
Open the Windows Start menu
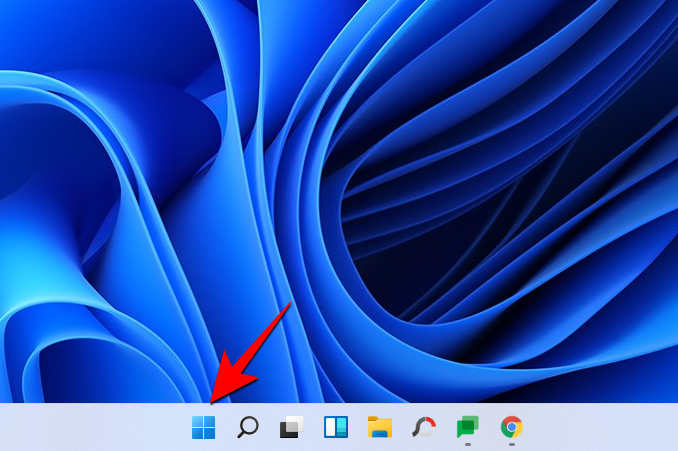coord(203,428)
